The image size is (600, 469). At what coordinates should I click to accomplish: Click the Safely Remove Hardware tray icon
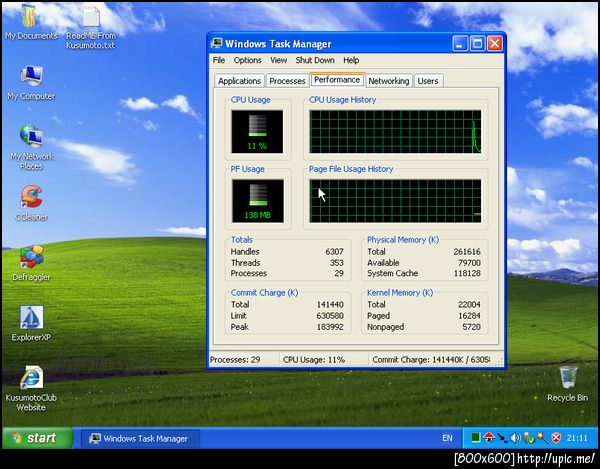tap(529, 438)
